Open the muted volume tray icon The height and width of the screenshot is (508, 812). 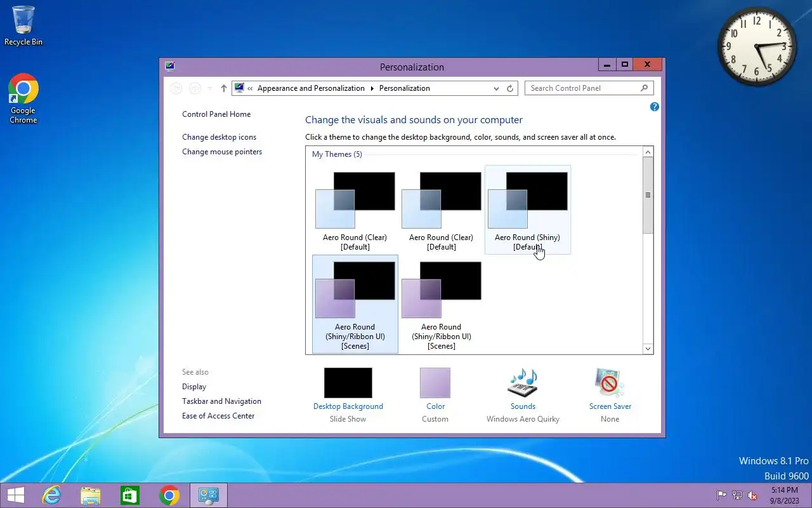point(753,495)
